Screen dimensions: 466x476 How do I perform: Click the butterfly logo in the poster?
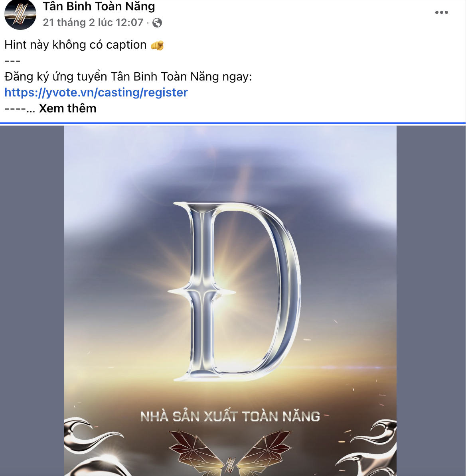(x=230, y=453)
